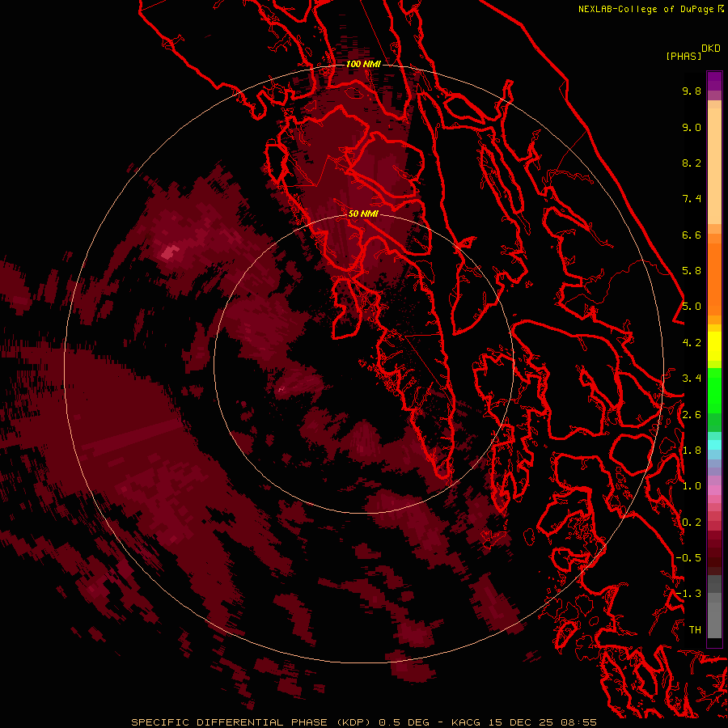This screenshot has height=728, width=728.
Task: Click the 3.4 value on the scale
Action: pos(692,379)
